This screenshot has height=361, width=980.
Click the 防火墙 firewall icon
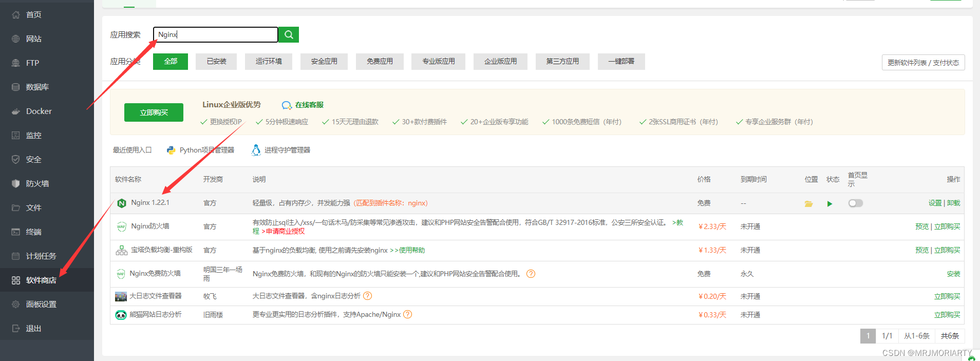click(x=16, y=184)
